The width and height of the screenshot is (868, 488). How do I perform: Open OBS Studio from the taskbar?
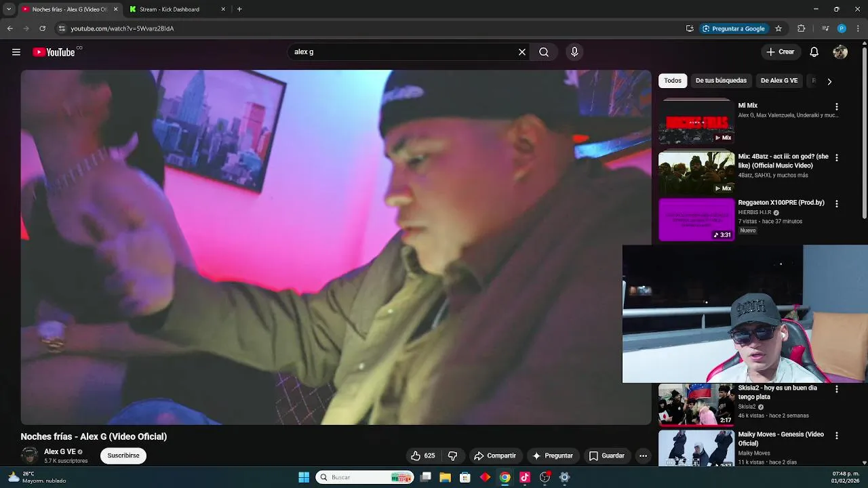point(545,477)
